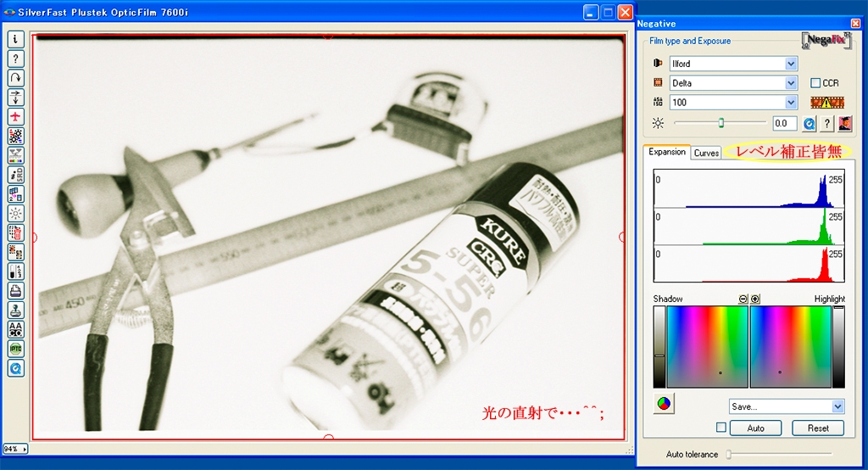The image size is (868, 470).
Task: Open the info (i) button in left toolbar
Action: click(15, 39)
